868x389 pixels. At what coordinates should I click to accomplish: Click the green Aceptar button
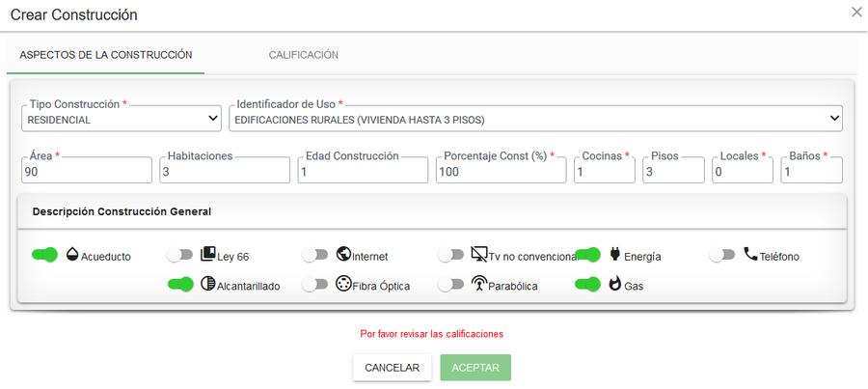[x=475, y=368]
